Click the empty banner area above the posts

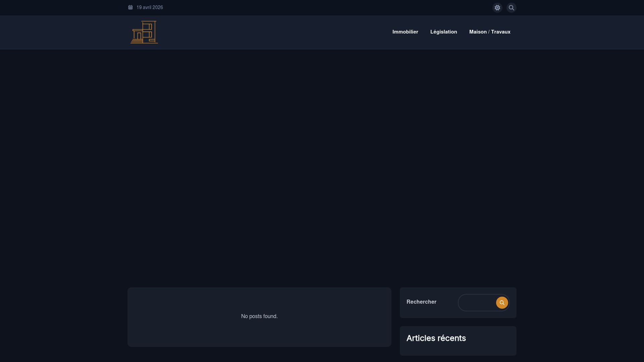pyautogui.click(x=322, y=168)
